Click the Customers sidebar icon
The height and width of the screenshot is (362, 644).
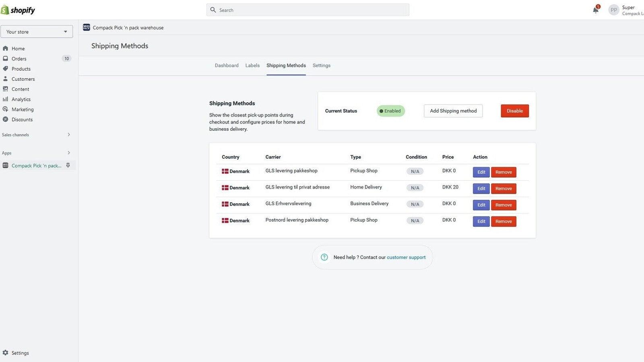point(5,79)
